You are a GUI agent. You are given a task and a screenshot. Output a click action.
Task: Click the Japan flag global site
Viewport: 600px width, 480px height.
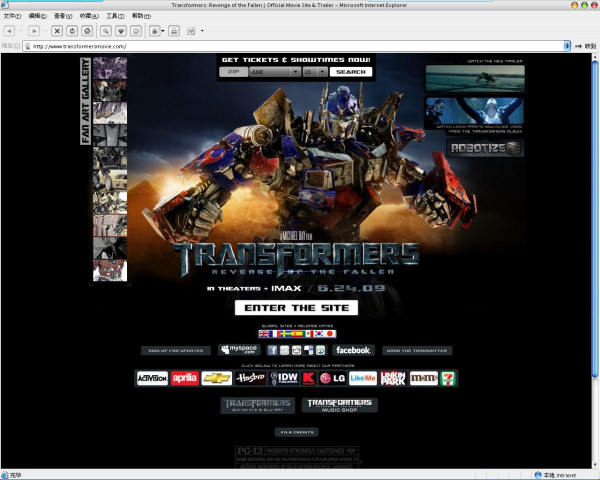tap(330, 333)
